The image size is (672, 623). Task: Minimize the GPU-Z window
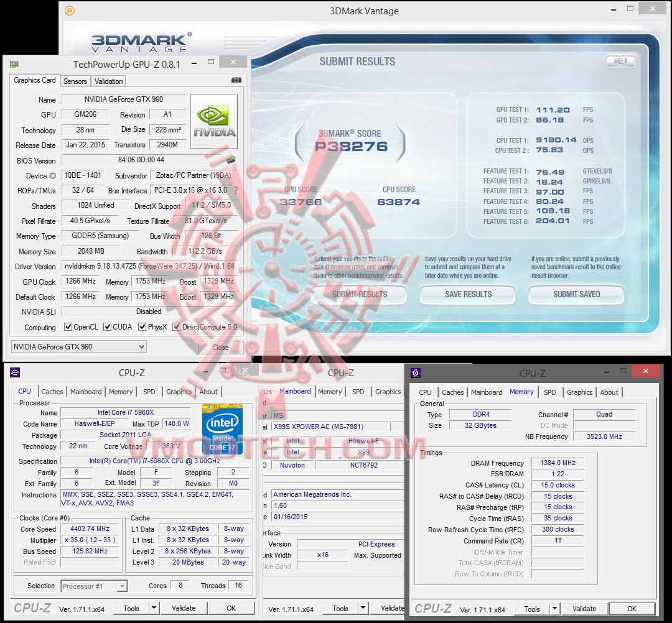click(194, 63)
